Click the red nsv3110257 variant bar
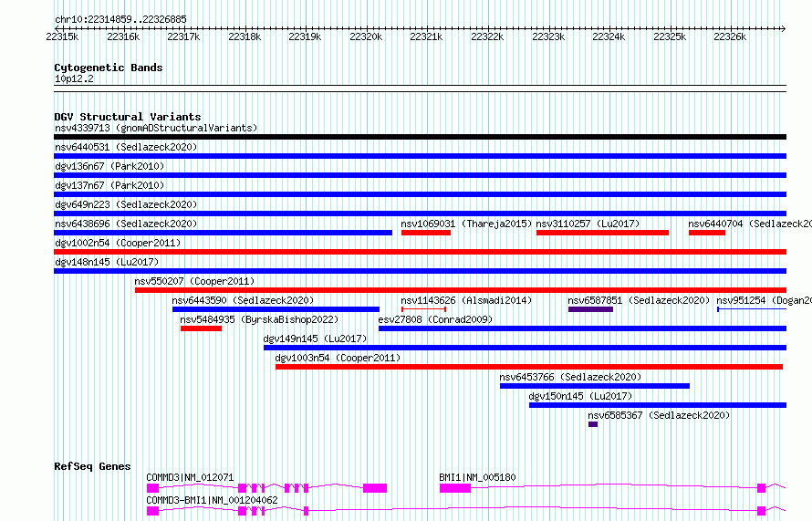 (x=603, y=233)
